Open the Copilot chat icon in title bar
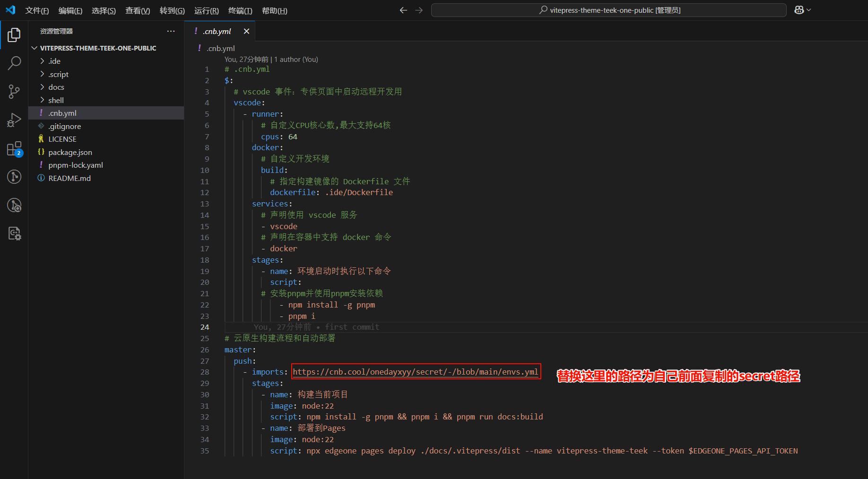This screenshot has width=868, height=479. (x=799, y=10)
